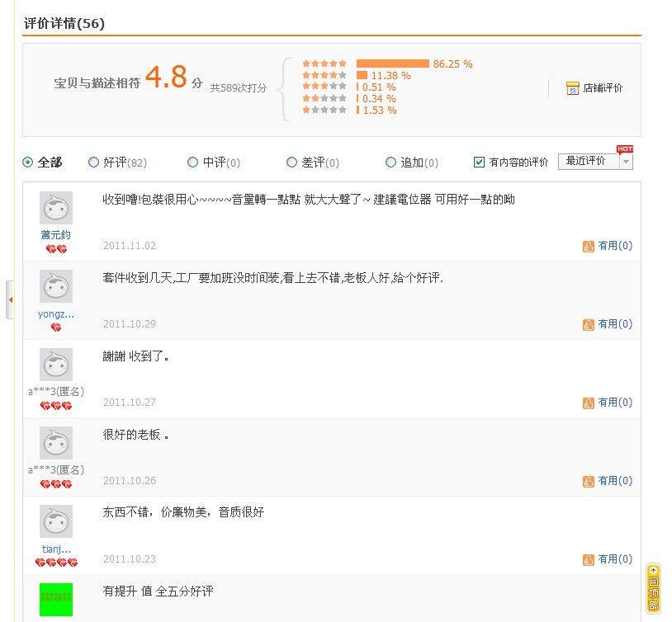Click the 店铺评价 shop rating icon
The height and width of the screenshot is (622, 672).
(572, 88)
